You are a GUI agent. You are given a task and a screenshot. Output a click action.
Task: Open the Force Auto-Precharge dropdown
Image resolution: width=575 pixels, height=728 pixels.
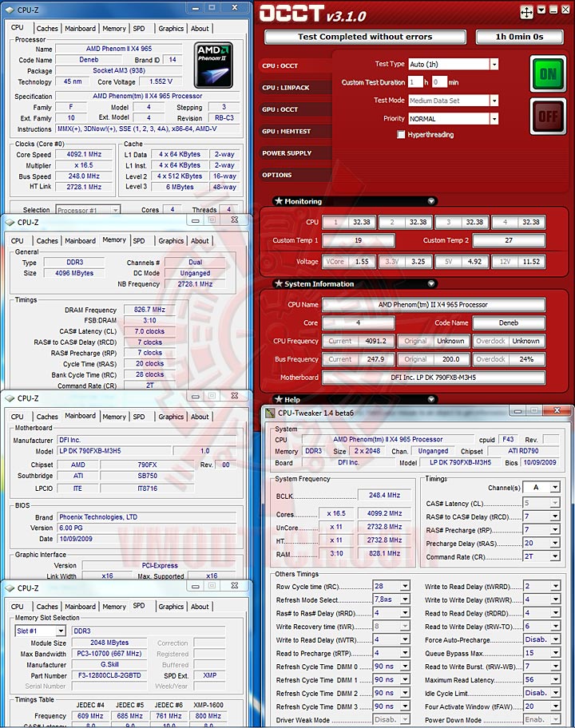(x=555, y=639)
